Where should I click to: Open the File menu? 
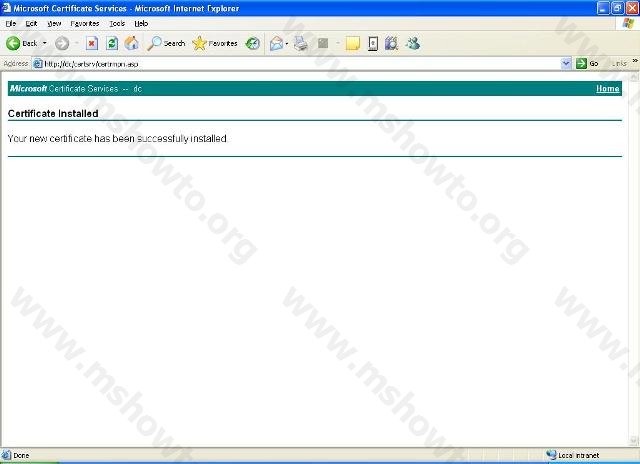tap(11, 24)
